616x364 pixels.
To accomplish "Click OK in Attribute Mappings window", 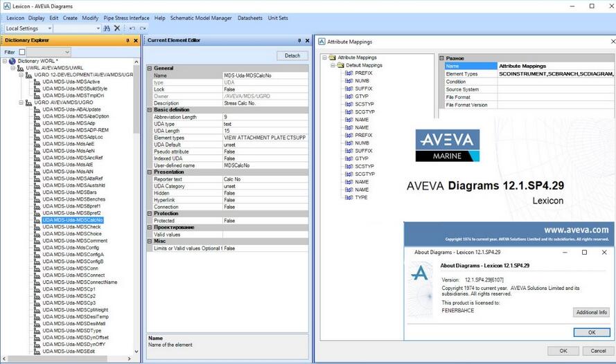I will [x=563, y=351].
